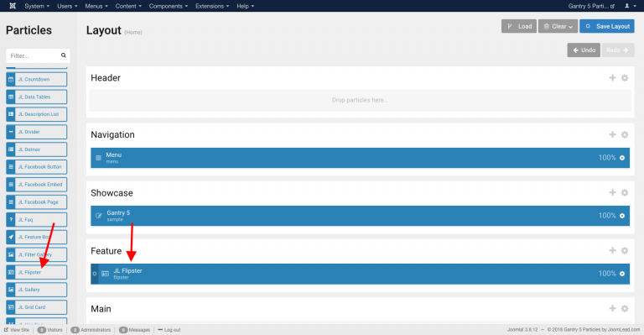Open the user account dropdown in top bar
The image size is (644, 335).
630,6
